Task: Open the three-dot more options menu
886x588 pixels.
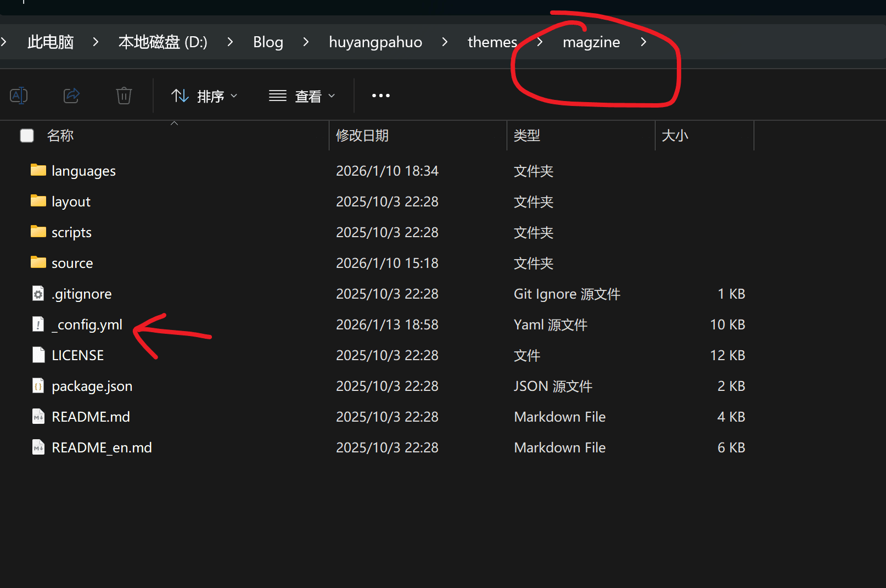Action: click(x=380, y=96)
